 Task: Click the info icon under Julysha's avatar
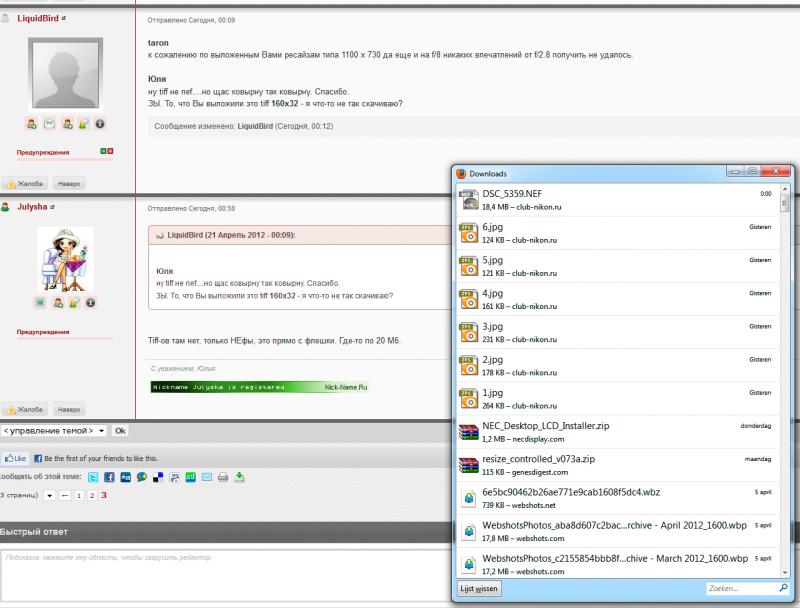coord(91,303)
